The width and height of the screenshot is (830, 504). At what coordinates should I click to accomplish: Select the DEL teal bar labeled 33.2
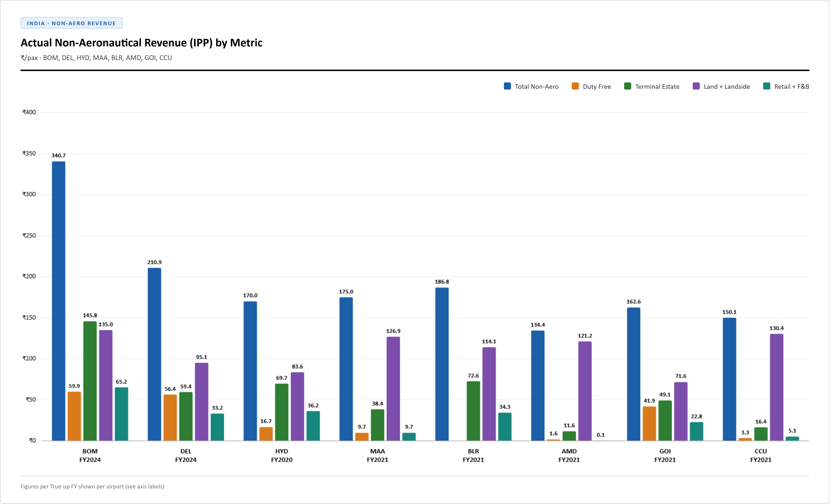point(217,427)
